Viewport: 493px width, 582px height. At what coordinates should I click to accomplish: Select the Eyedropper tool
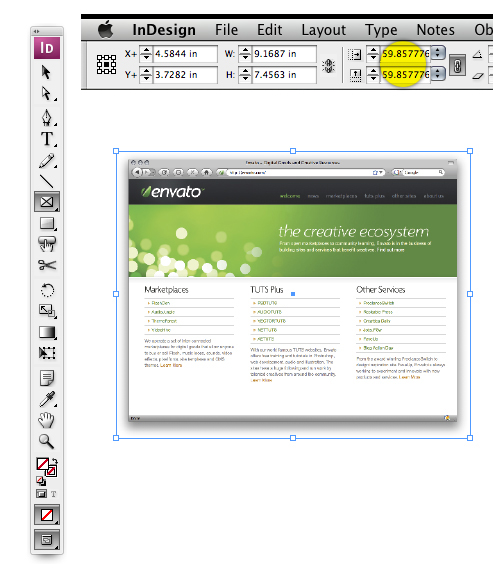pyautogui.click(x=47, y=399)
